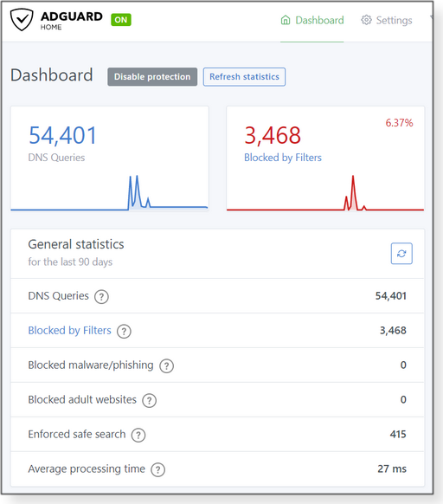The width and height of the screenshot is (443, 504).
Task: Click the Dashboard page heading
Action: (x=52, y=74)
